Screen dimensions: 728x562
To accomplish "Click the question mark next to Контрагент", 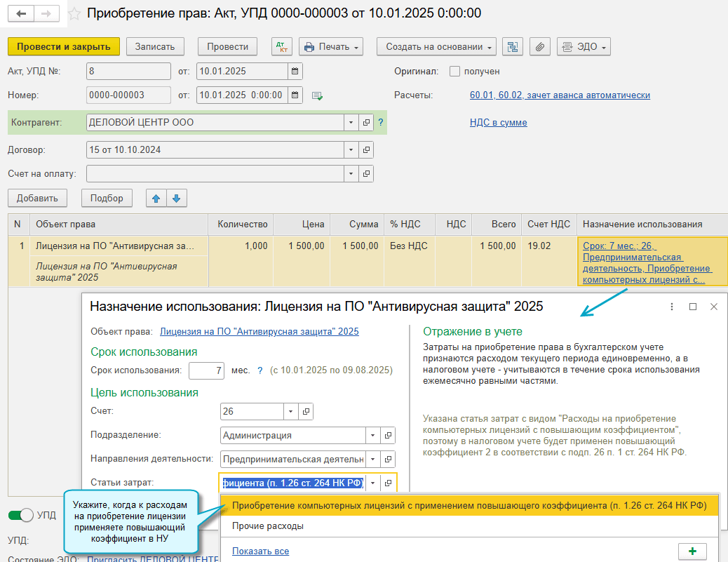I will pyautogui.click(x=381, y=123).
